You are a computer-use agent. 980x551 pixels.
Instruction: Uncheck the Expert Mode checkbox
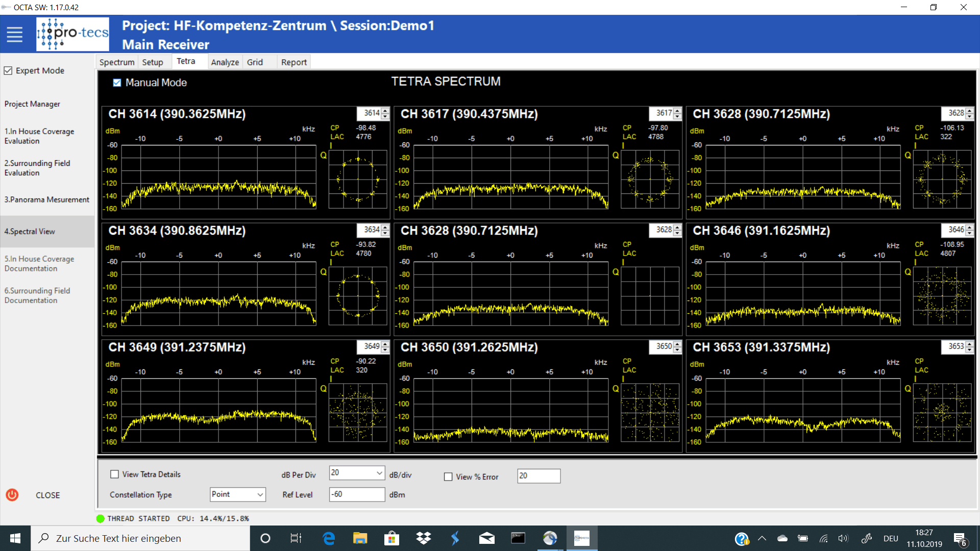pyautogui.click(x=8, y=70)
